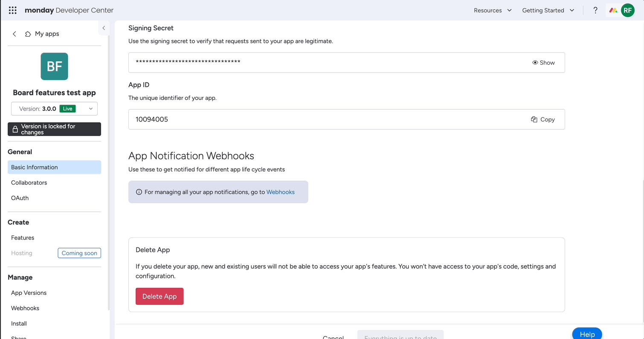Select Basic Information in sidebar
644x339 pixels.
click(x=54, y=167)
